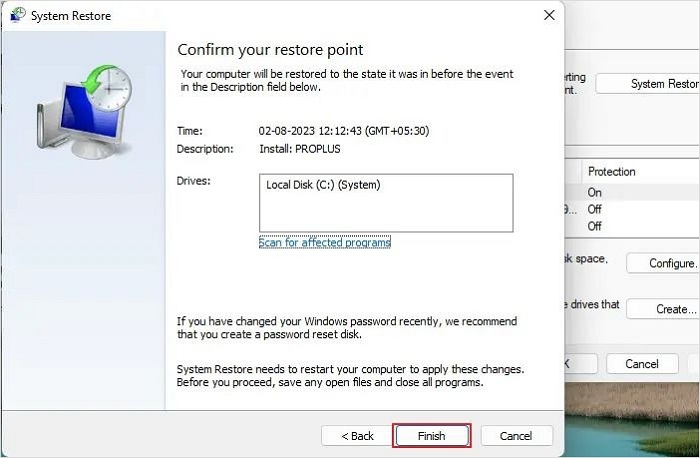
Task: Select Local Disk (C:) (System) in Drives list
Action: [323, 185]
